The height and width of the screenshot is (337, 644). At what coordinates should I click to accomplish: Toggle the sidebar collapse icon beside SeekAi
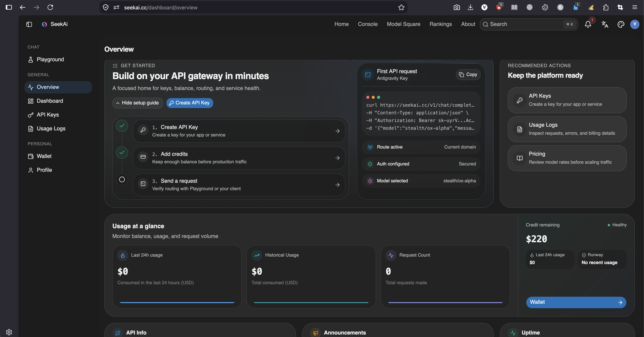click(29, 24)
